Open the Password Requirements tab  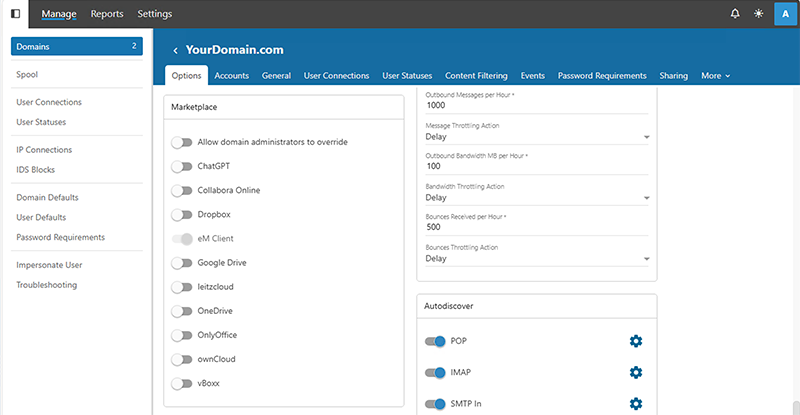coord(602,76)
